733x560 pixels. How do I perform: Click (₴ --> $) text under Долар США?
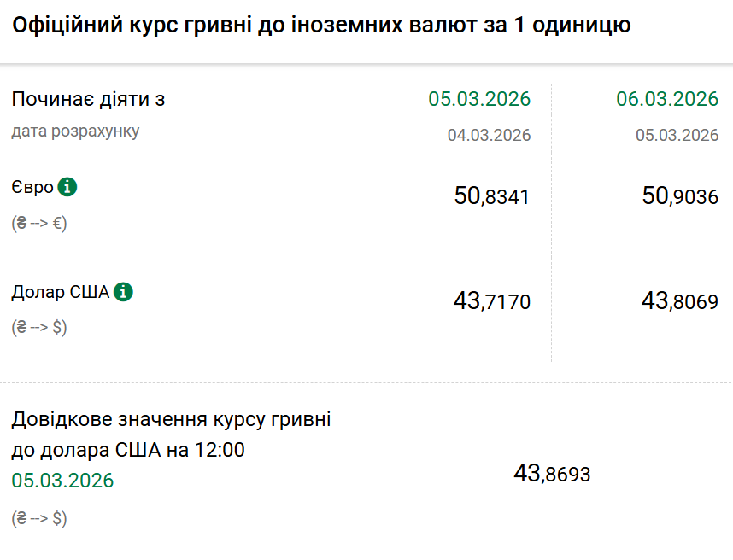(39, 328)
